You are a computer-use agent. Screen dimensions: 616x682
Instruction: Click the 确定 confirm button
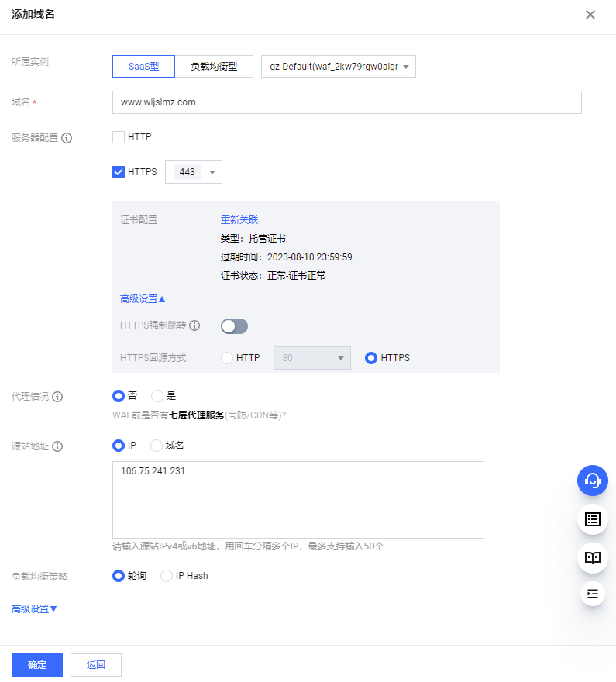coord(37,665)
